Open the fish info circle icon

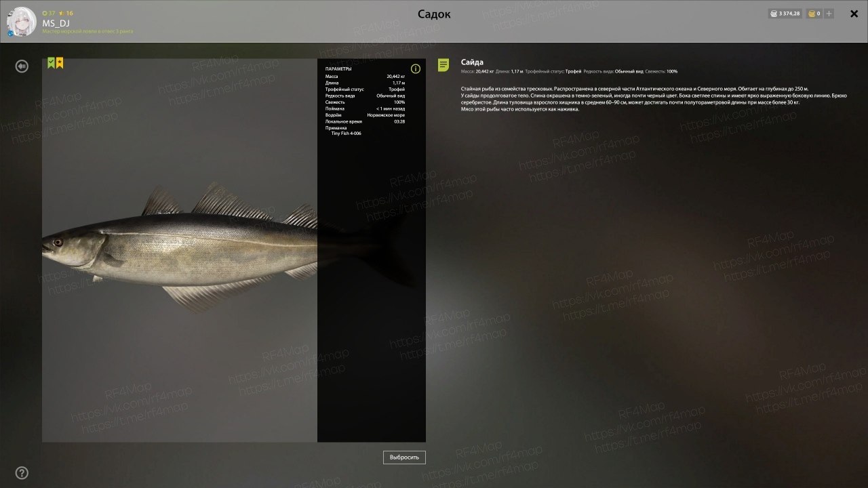[x=416, y=68]
